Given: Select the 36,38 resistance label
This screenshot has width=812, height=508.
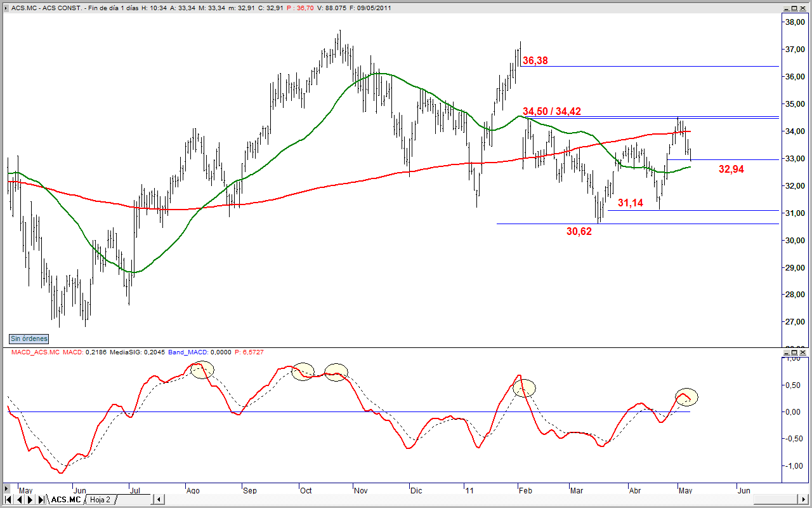Looking at the screenshot, I should pyautogui.click(x=535, y=61).
